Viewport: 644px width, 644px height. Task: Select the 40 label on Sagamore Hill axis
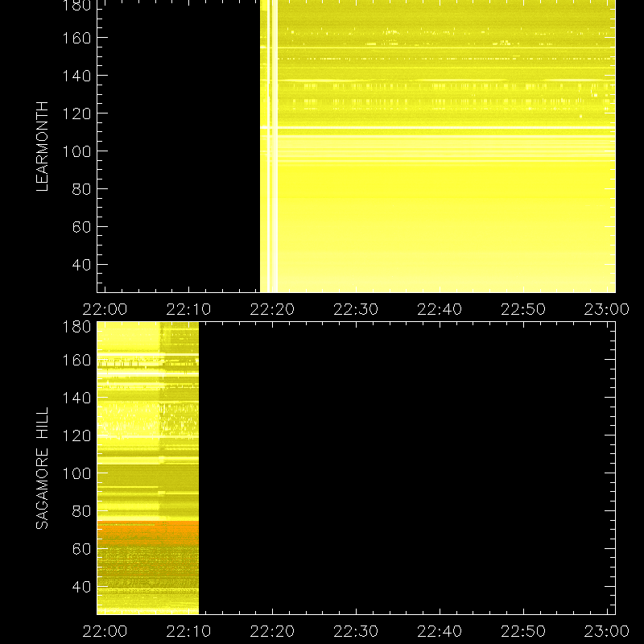pyautogui.click(x=81, y=587)
